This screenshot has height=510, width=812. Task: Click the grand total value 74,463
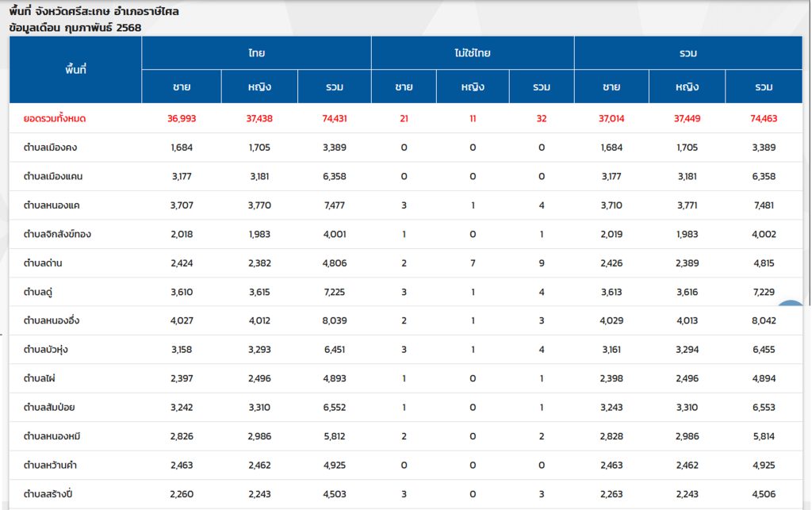click(x=763, y=118)
